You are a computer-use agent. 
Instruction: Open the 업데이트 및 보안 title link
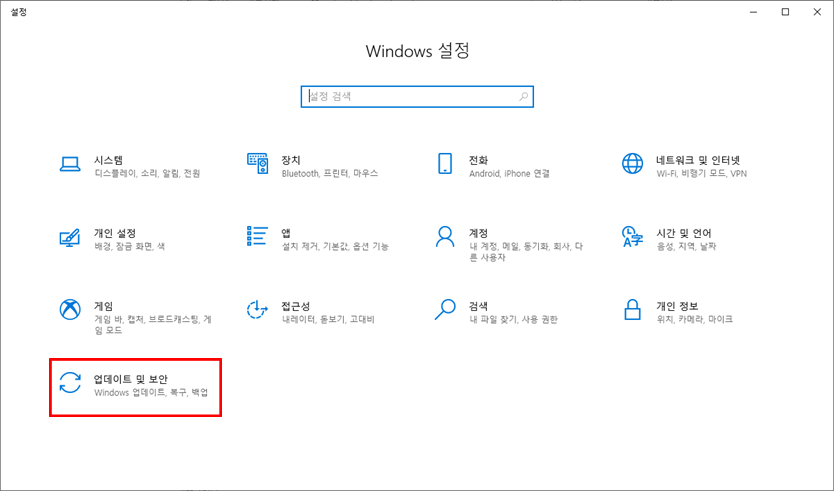tap(131, 379)
